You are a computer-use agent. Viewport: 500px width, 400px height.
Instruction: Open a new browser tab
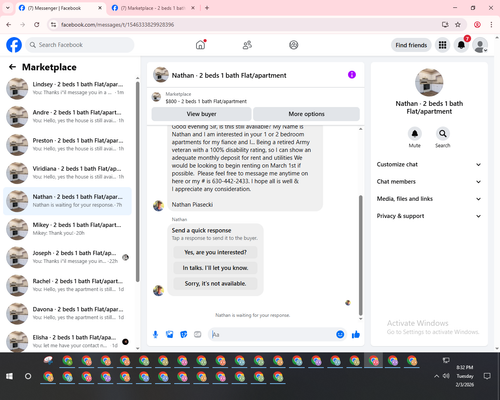tap(207, 8)
